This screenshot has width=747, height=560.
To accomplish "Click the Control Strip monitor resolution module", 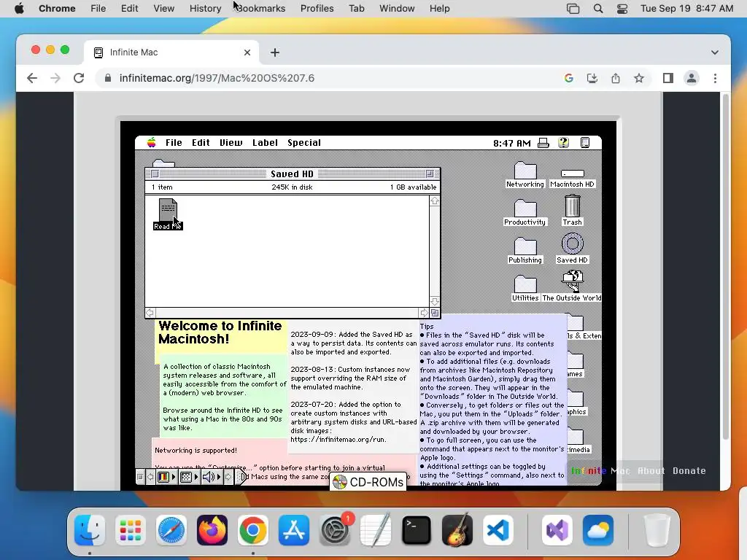I will pyautogui.click(x=189, y=477).
